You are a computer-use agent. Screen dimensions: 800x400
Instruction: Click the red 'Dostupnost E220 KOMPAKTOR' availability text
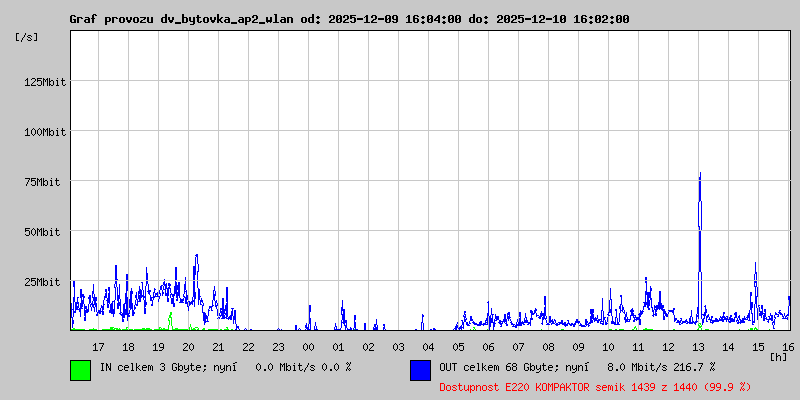pyautogui.click(x=595, y=387)
